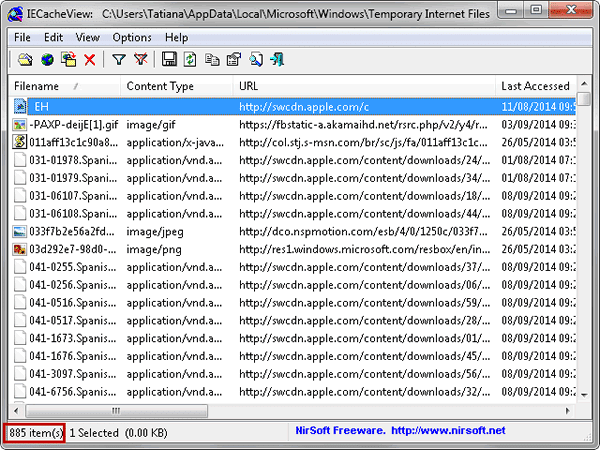
Task: Click the vertical scrollbar up arrow
Action: tap(584, 83)
